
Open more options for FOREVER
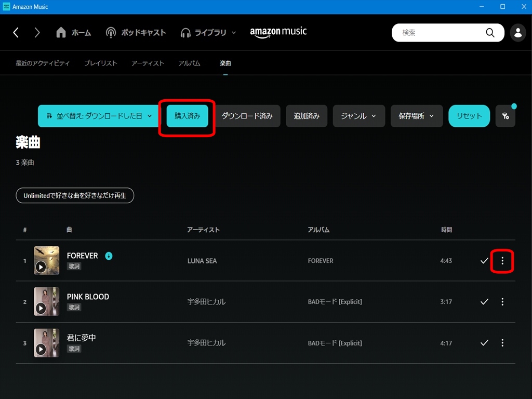click(502, 261)
